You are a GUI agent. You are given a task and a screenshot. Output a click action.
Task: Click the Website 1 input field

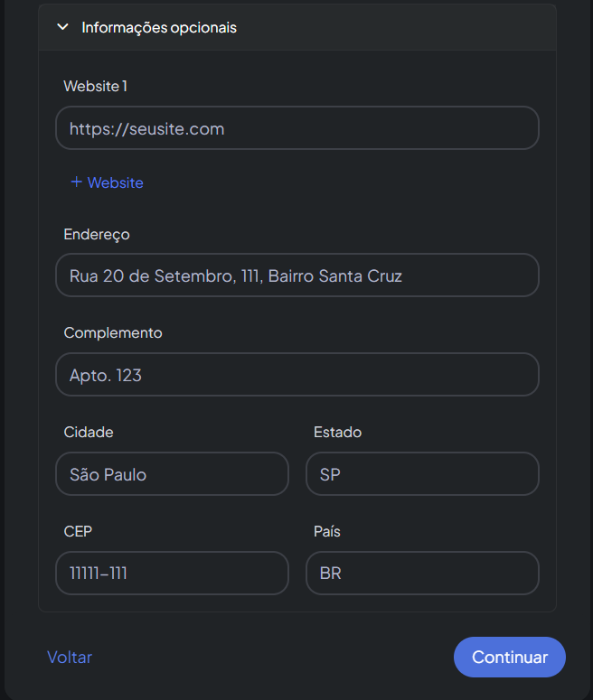(296, 128)
